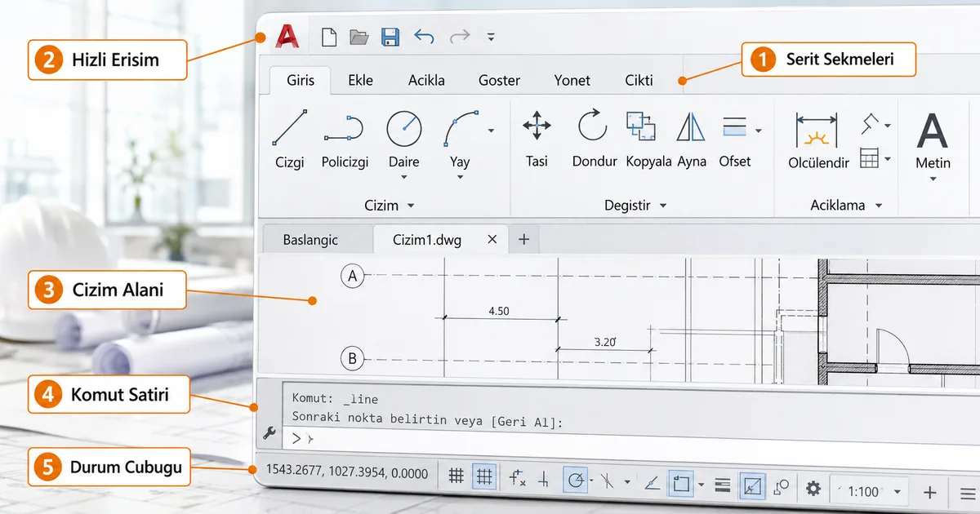Open the dropdown arrow next to Ofset icon
Screen dimensions: 980x514
[x=759, y=131]
